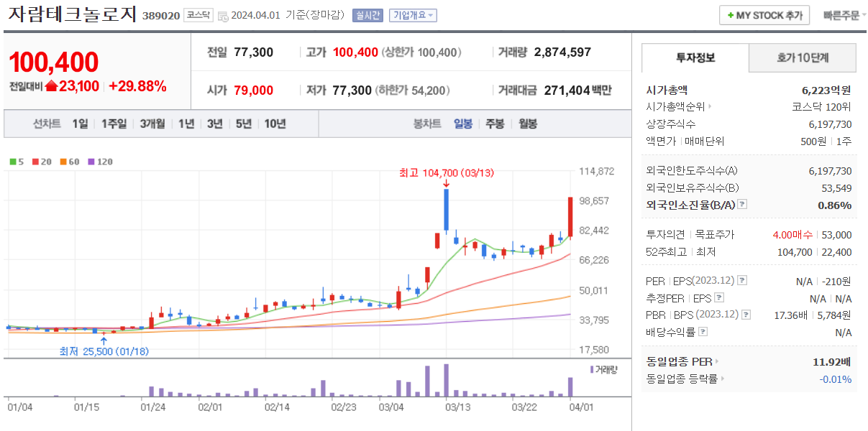The height and width of the screenshot is (431, 868).
Task: Select the 5년 line chart period
Action: coord(244,124)
